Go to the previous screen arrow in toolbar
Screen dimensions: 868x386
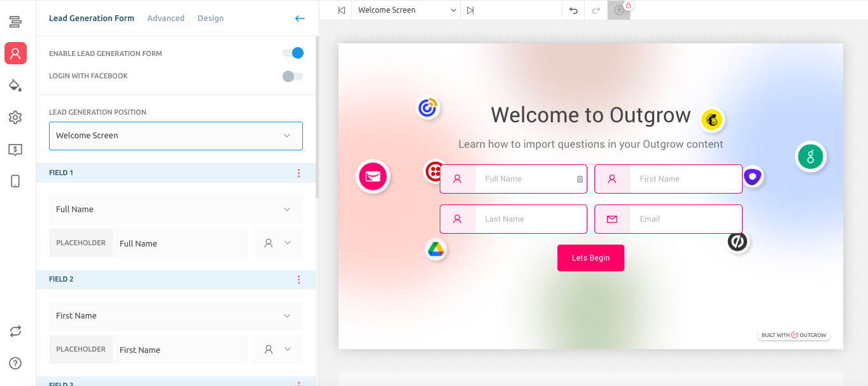coord(342,10)
